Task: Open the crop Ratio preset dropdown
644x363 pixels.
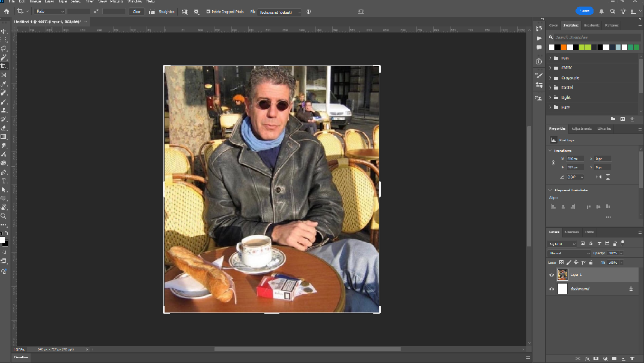Action: click(49, 11)
